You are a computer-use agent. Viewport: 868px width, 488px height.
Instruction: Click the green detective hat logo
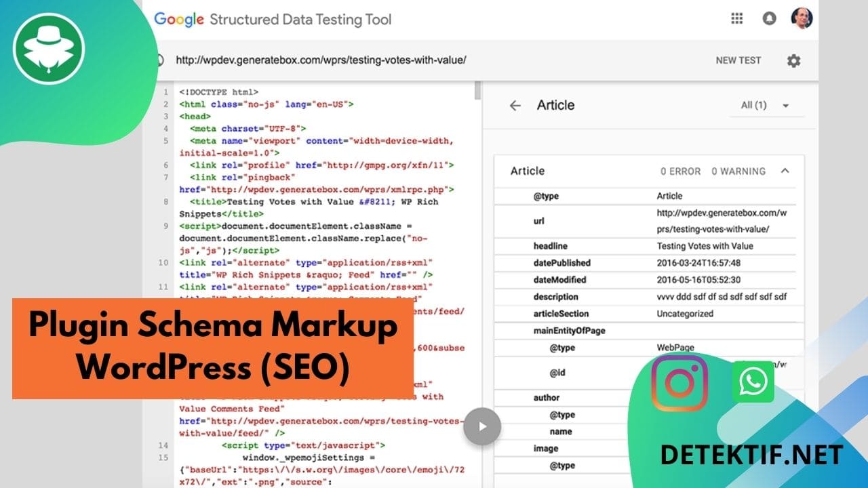(48, 49)
